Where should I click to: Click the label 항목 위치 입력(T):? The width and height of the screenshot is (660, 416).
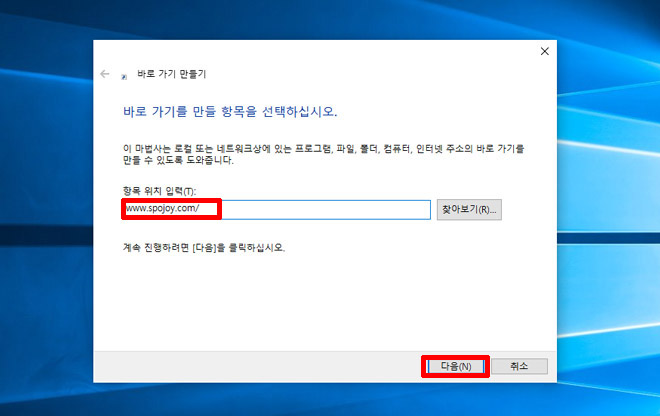click(159, 191)
